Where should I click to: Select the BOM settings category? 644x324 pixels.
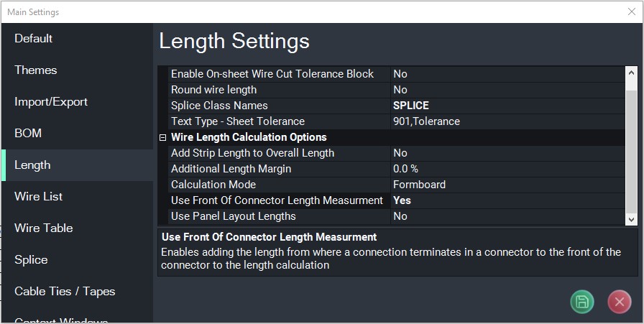pos(77,134)
